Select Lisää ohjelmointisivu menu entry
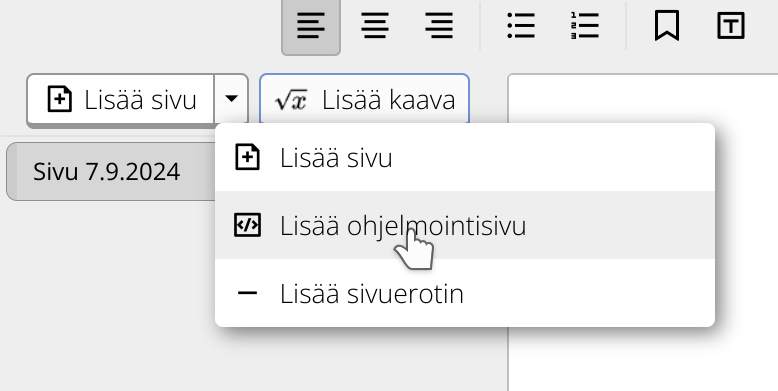This screenshot has height=391, width=778. tap(465, 225)
